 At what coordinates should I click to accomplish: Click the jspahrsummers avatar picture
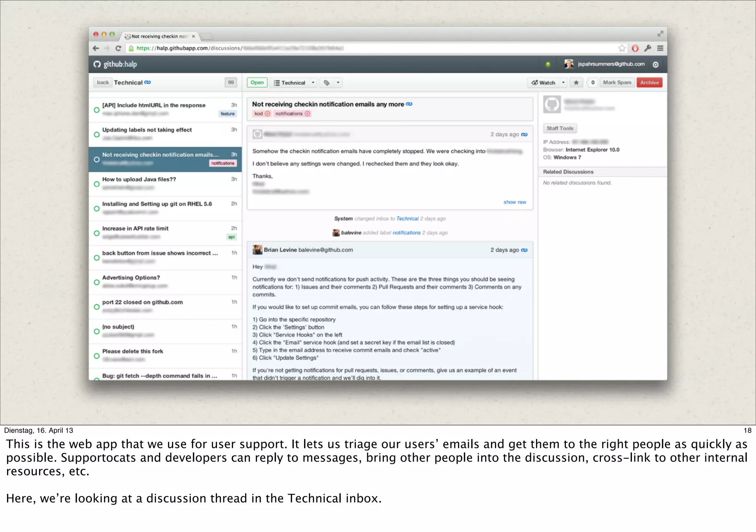pyautogui.click(x=569, y=64)
